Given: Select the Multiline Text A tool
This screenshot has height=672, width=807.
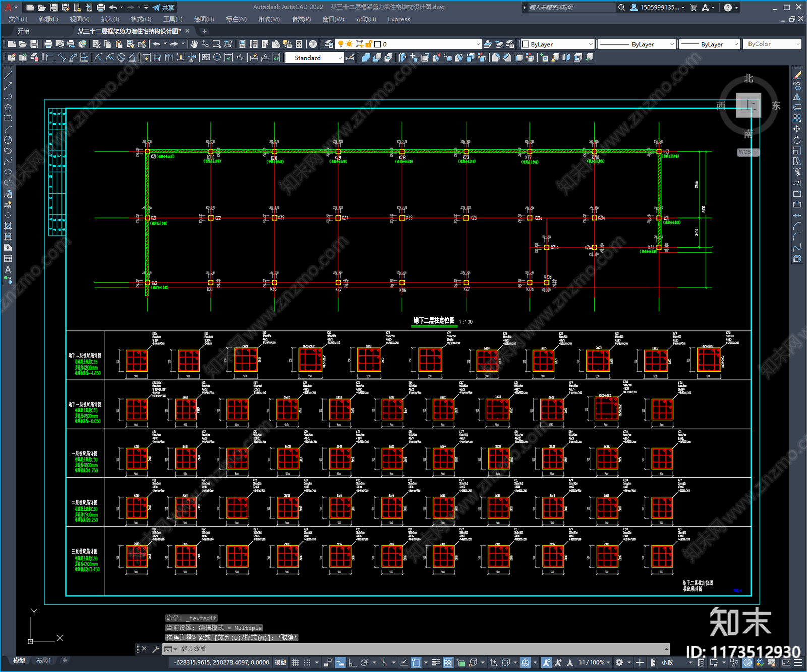Looking at the screenshot, I should pos(8,269).
